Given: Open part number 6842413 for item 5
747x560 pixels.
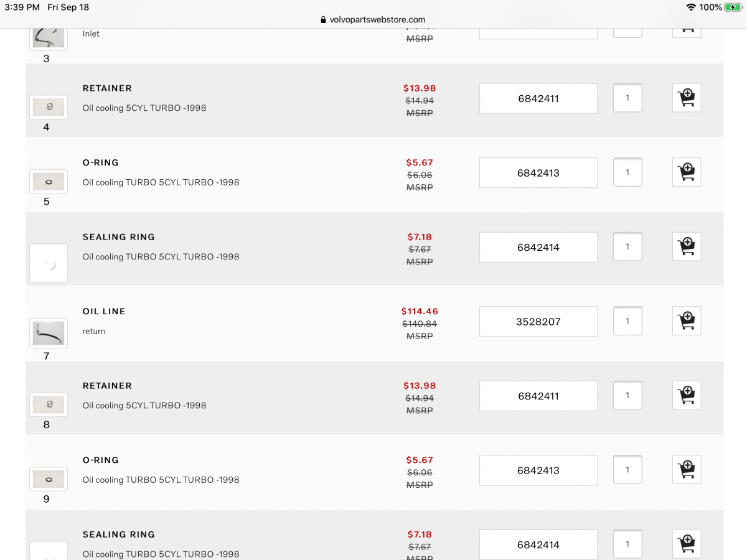Looking at the screenshot, I should click(x=538, y=173).
